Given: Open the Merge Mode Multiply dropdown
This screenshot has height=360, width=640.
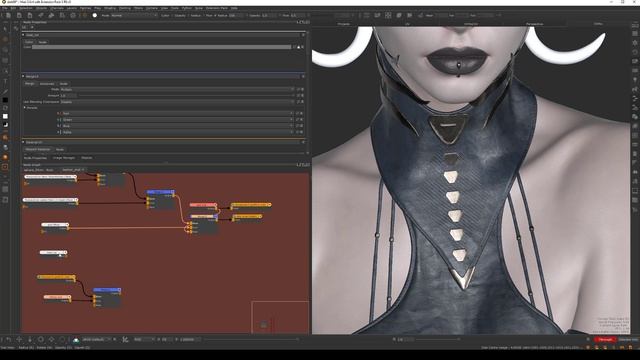Looking at the screenshot, I should tap(177, 89).
